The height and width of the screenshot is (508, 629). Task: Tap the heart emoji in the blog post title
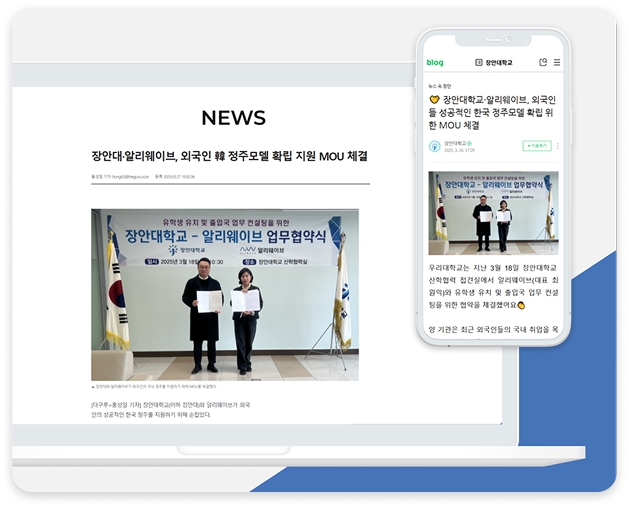[x=434, y=99]
